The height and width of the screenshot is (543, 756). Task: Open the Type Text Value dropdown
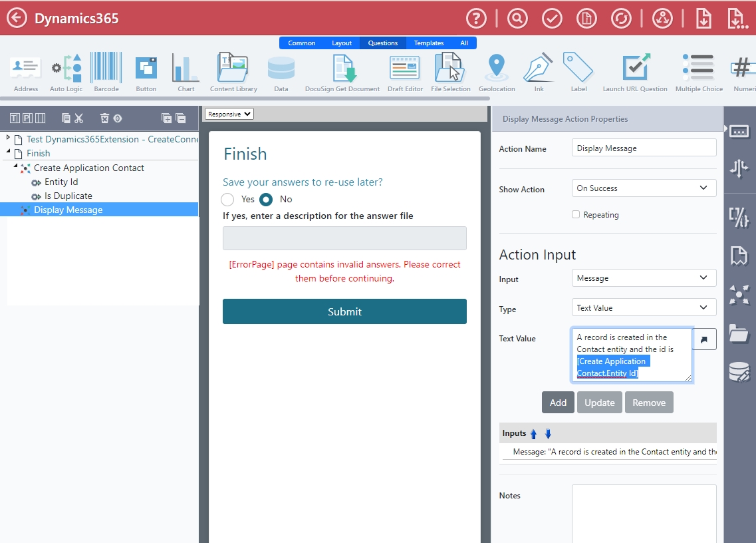[644, 308]
